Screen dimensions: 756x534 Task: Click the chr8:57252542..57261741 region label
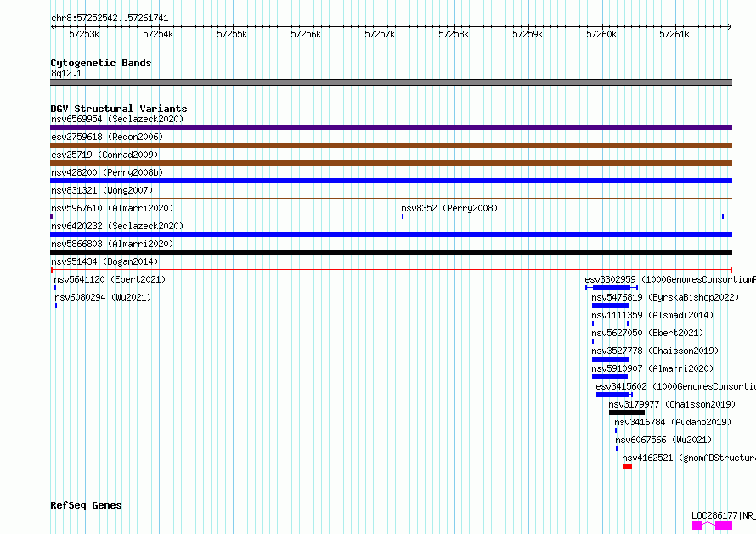click(x=110, y=19)
